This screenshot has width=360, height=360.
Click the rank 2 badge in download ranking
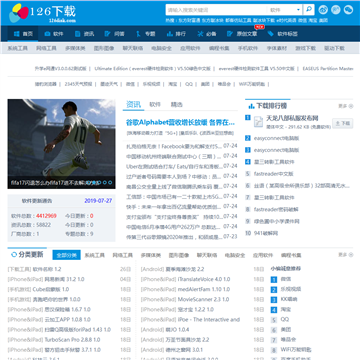tap(248, 138)
